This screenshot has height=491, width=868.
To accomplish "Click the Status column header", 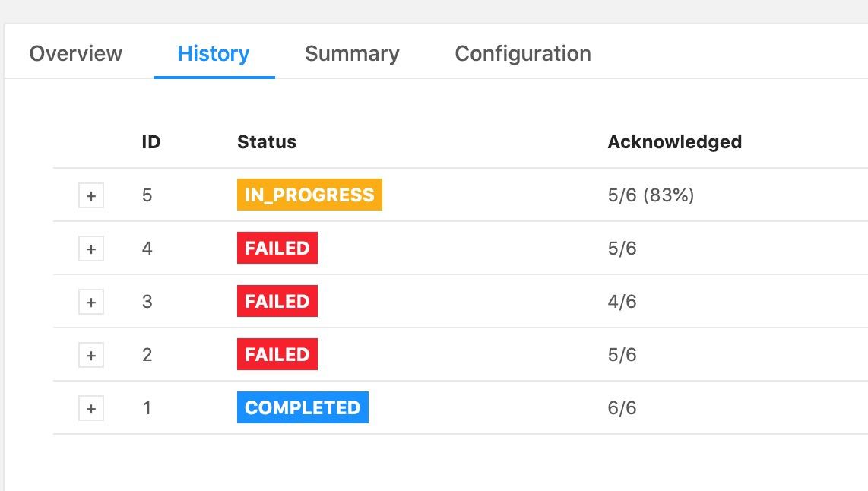I will pos(267,142).
